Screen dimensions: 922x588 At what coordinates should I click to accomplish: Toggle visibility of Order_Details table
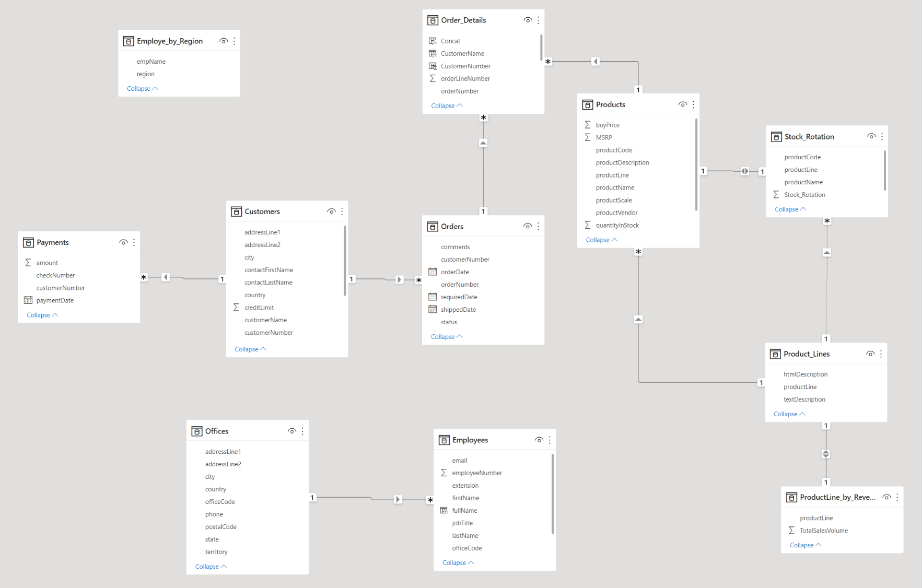[528, 20]
